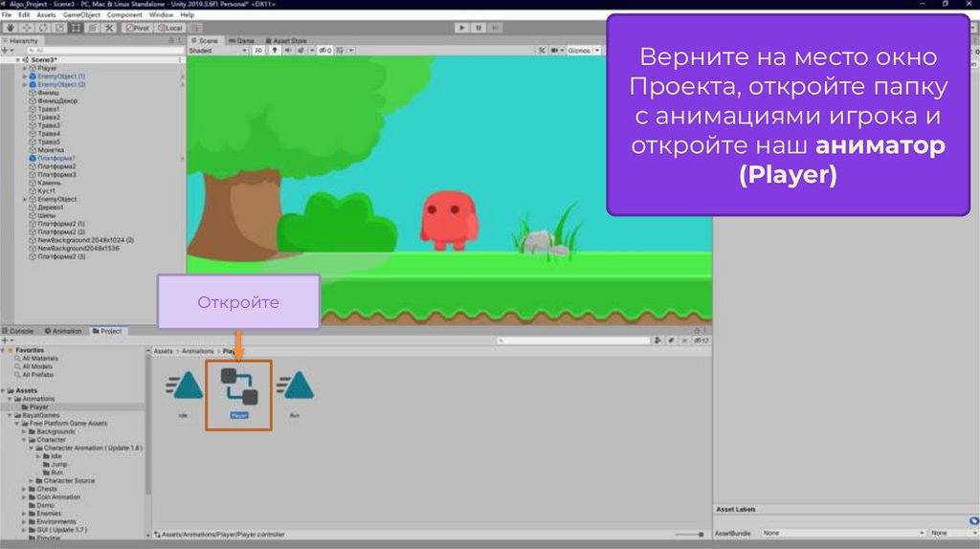Viewport: 980px width, 549px height.
Task: Open the scene tools wrench icon near Gizmos
Action: pyautogui.click(x=542, y=50)
